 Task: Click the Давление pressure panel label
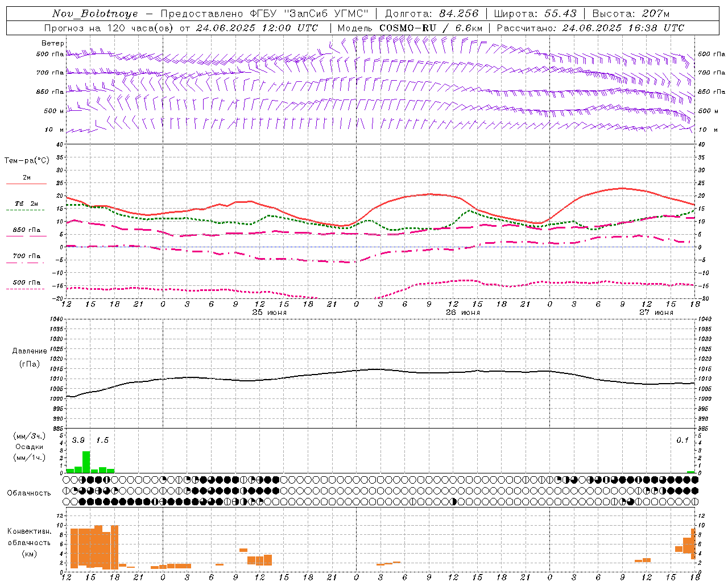pos(30,351)
